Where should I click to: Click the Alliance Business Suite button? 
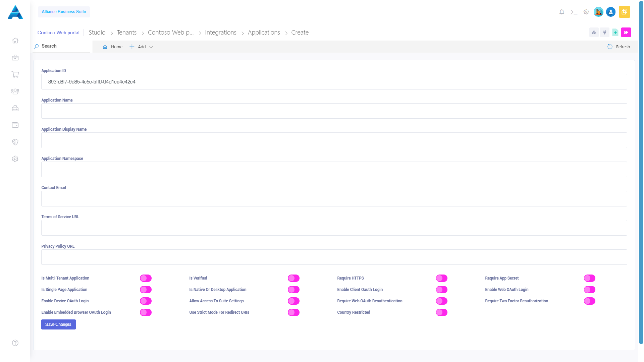click(x=64, y=12)
